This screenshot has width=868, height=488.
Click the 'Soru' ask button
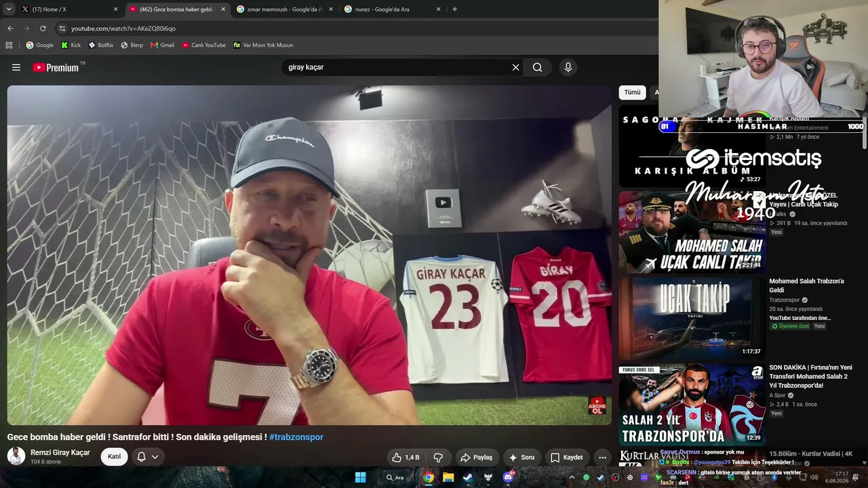[521, 457]
